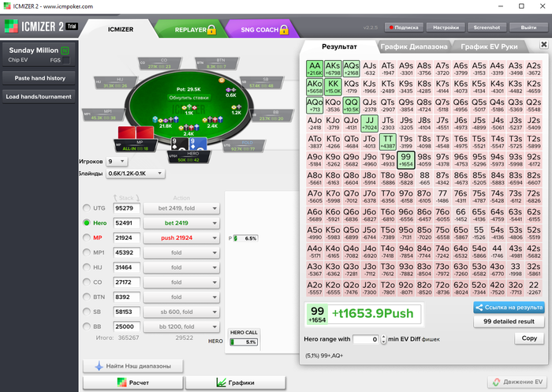Click the Paste hand history button

[x=39, y=78]
